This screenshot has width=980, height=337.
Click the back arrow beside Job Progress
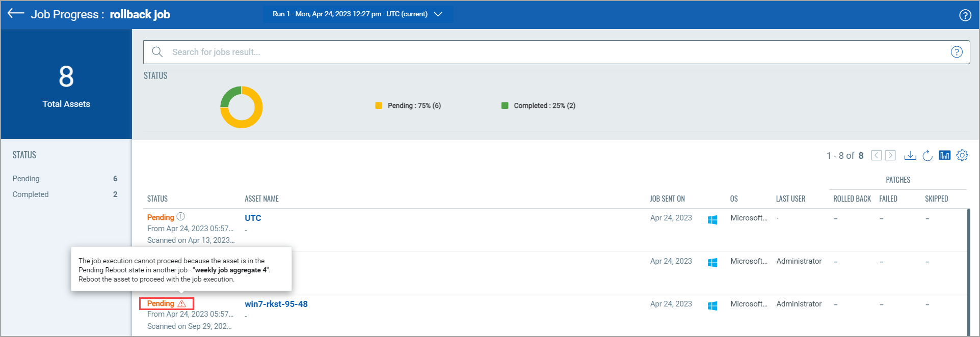point(16,14)
